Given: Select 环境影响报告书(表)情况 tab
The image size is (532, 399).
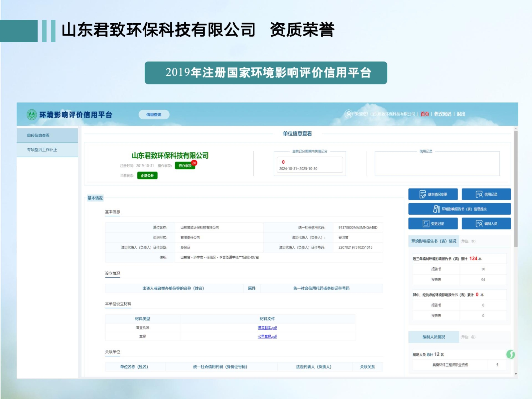Looking at the screenshot, I should click(x=434, y=241).
